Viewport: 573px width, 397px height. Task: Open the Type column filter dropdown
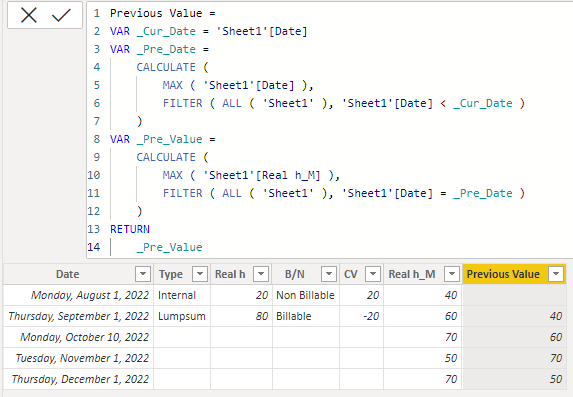(200, 274)
